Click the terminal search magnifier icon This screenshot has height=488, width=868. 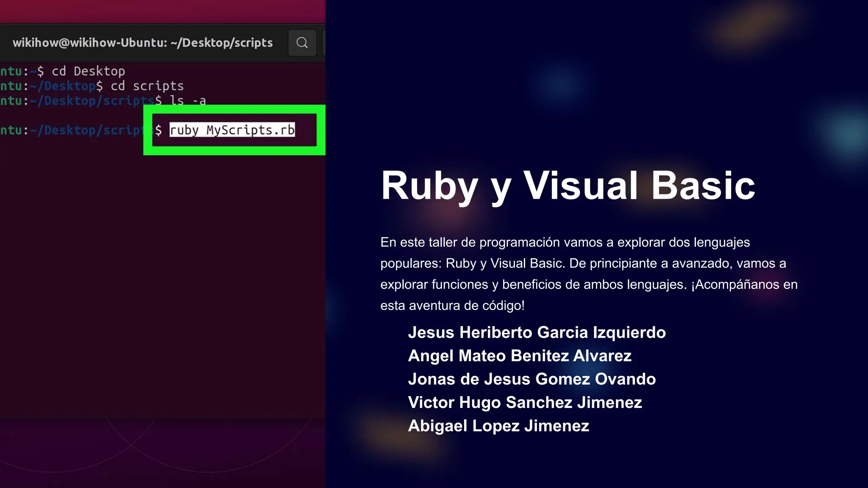tap(302, 43)
